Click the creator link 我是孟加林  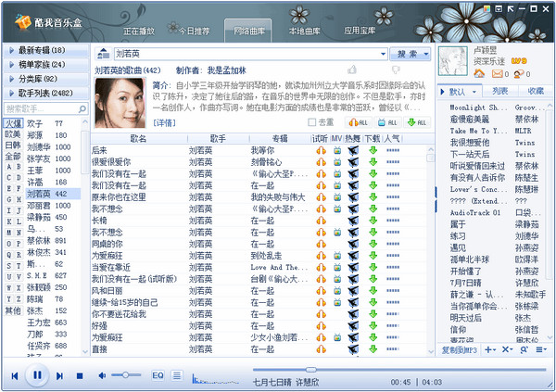(x=227, y=70)
